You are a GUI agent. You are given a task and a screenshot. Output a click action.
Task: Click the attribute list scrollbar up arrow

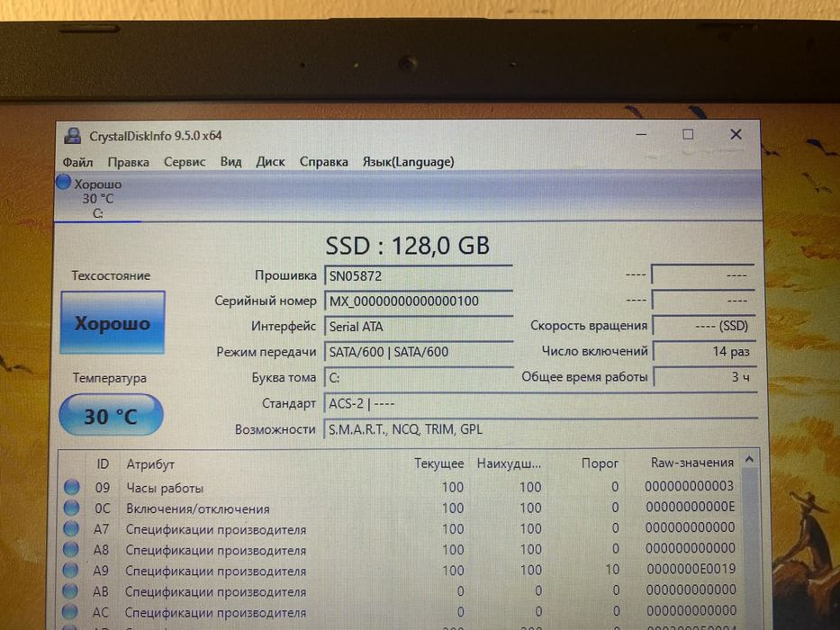coord(749,460)
